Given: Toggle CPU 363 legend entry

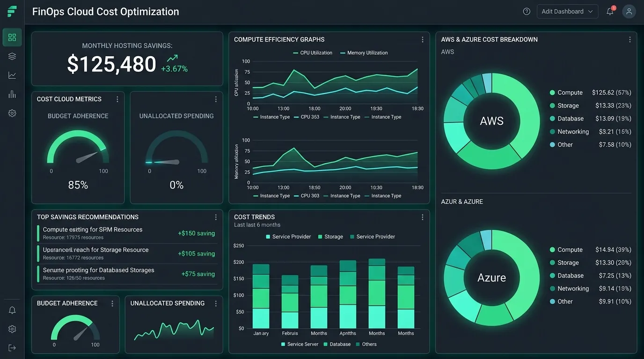Looking at the screenshot, I should [307, 117].
